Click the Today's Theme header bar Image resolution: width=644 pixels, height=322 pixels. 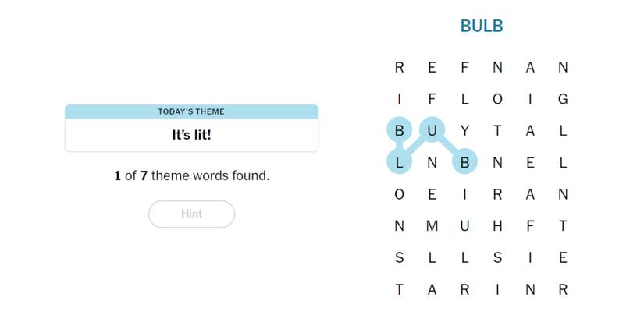pos(191,111)
